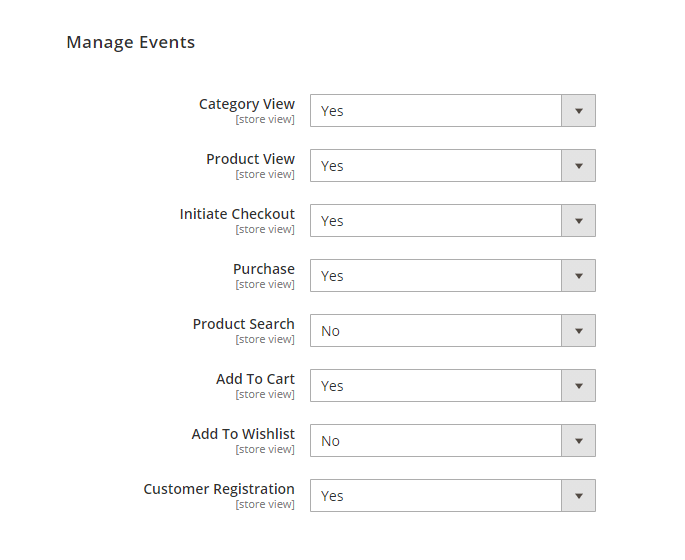The image size is (685, 560).
Task: Expand the Customer Registration select field
Action: point(436,496)
